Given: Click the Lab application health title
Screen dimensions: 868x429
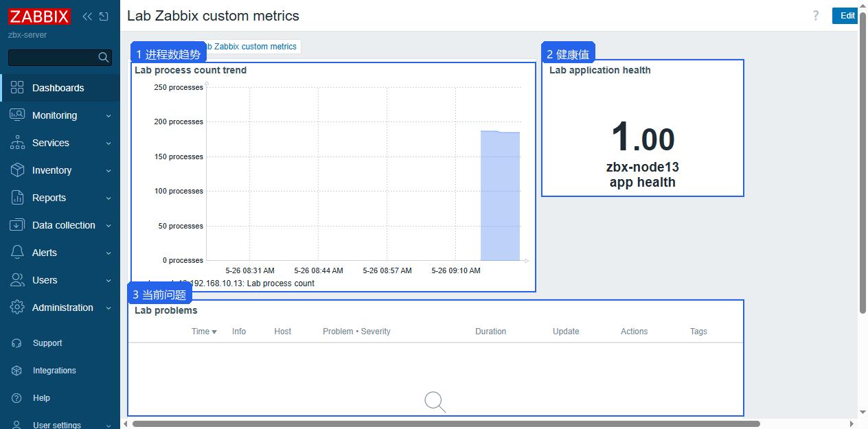Looking at the screenshot, I should [x=599, y=70].
